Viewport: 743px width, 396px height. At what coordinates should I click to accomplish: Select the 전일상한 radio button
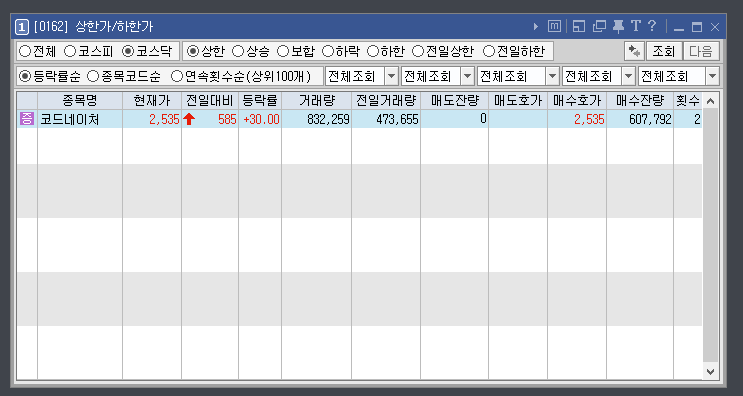point(443,51)
